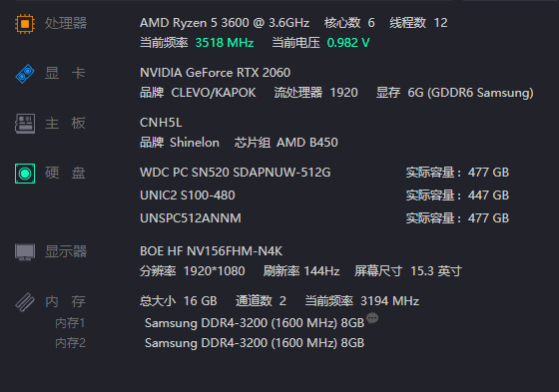Image resolution: width=559 pixels, height=392 pixels.
Task: Click AMD Ryzen 5 3600 processor name
Action: pyautogui.click(x=225, y=23)
